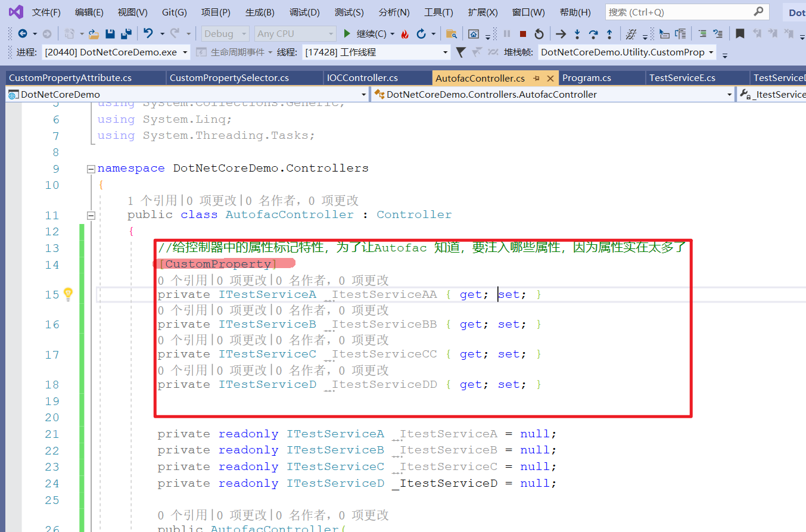This screenshot has width=806, height=532.
Task: Click the slashed-lines icon right of Step Out
Action: (x=631, y=34)
